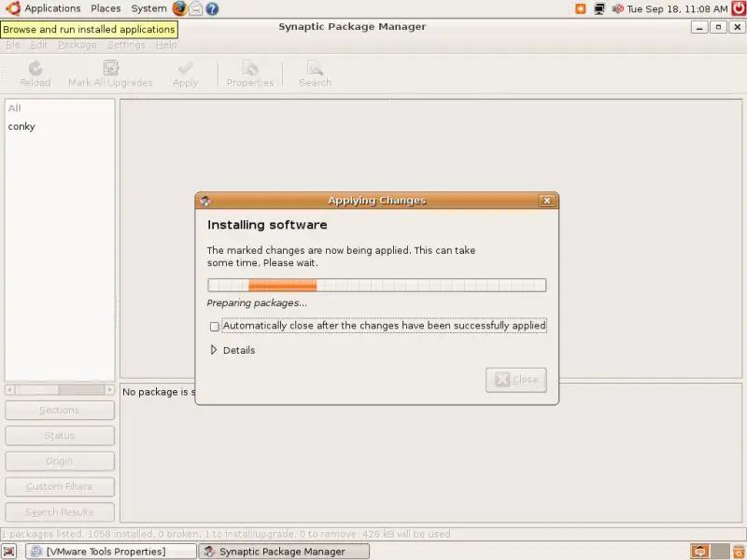
Task: Close the Applying Changes dialog with X
Action: [547, 201]
